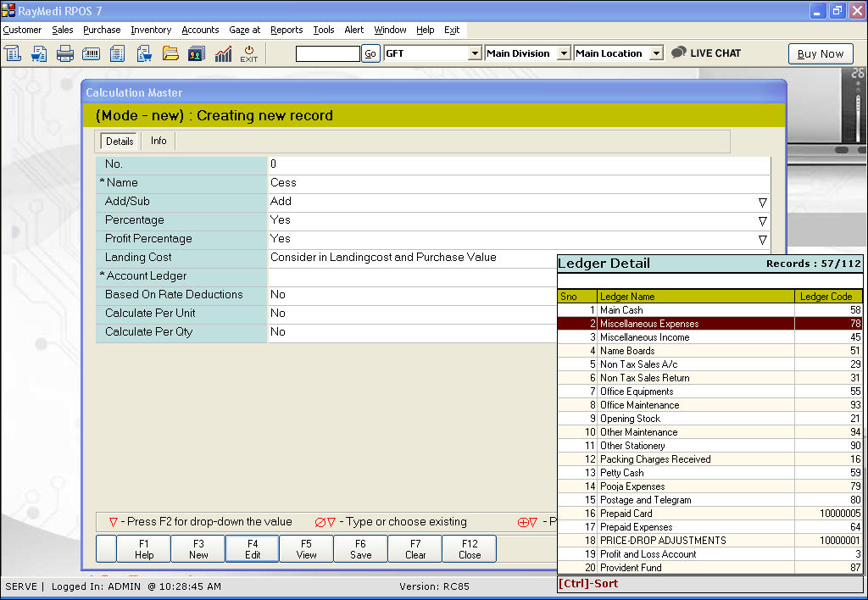Viewport: 868px width, 600px height.
Task: Click the customers people icon in toolbar
Action: pos(197,53)
